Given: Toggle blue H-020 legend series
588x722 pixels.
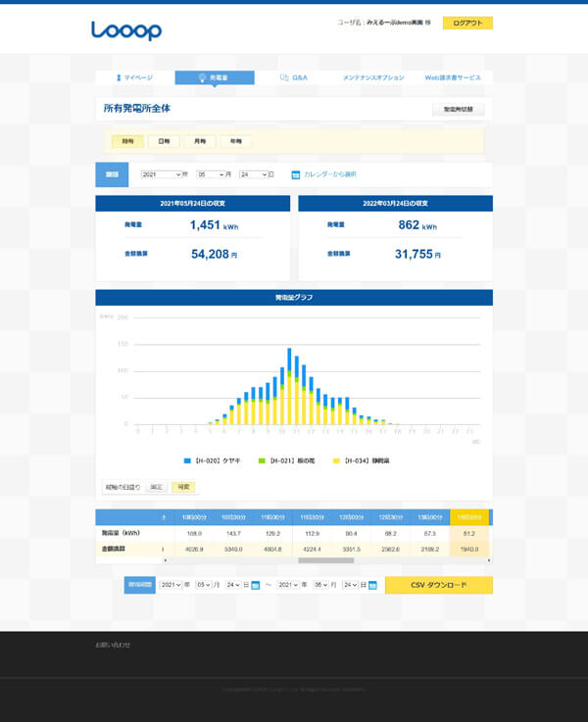Looking at the screenshot, I should click(x=212, y=460).
